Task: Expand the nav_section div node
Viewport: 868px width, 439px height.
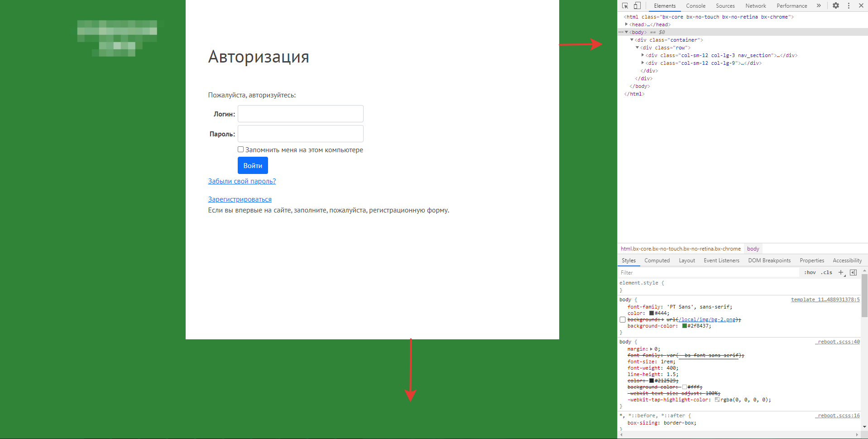Action: click(x=643, y=55)
